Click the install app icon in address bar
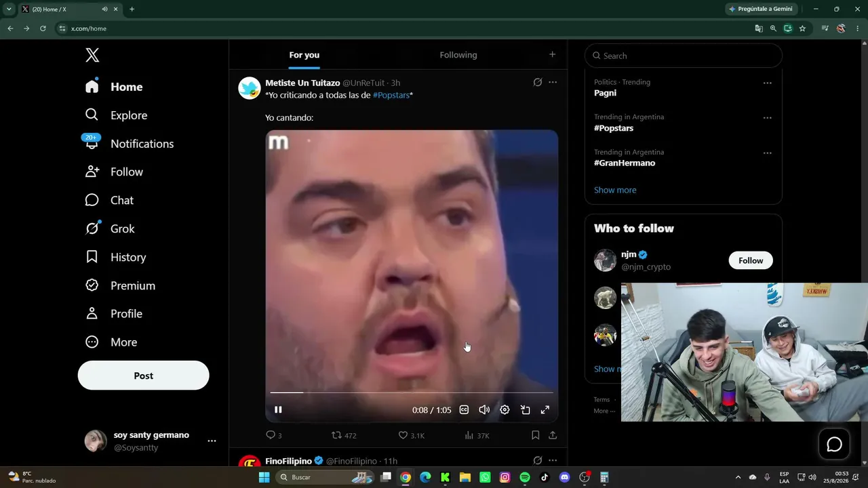868x488 pixels. pyautogui.click(x=788, y=28)
